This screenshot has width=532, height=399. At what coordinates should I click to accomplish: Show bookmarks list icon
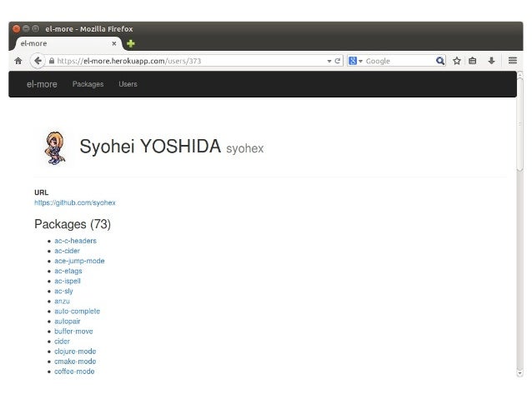click(472, 61)
